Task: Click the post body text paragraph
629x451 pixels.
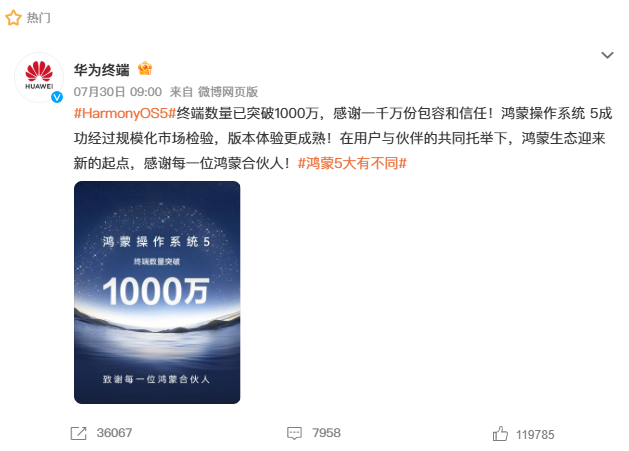Action: pyautogui.click(x=343, y=138)
